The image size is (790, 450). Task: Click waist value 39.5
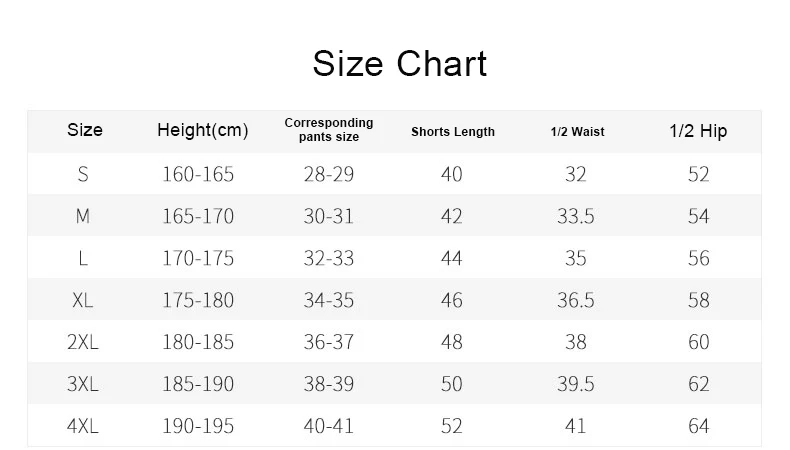[x=575, y=384]
